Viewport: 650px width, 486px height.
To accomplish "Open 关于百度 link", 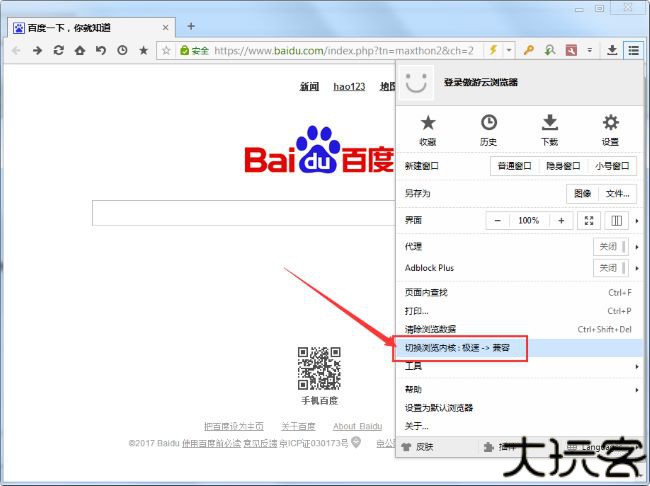I will coord(298,426).
